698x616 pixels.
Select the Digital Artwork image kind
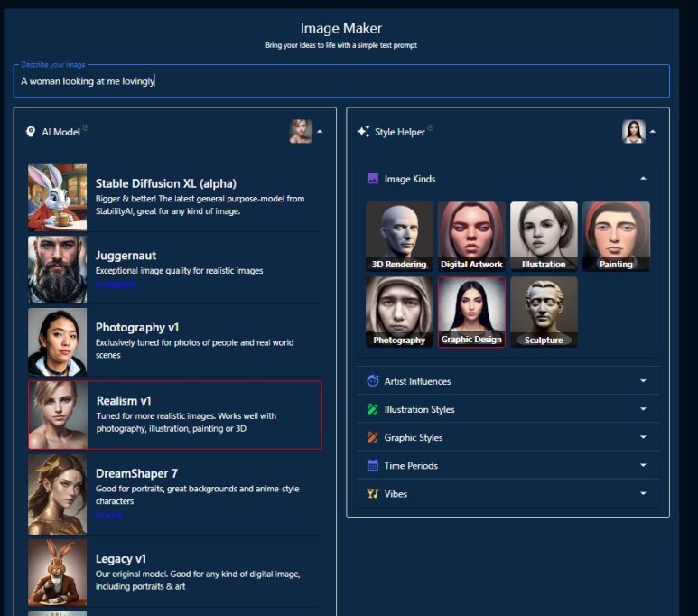[471, 236]
